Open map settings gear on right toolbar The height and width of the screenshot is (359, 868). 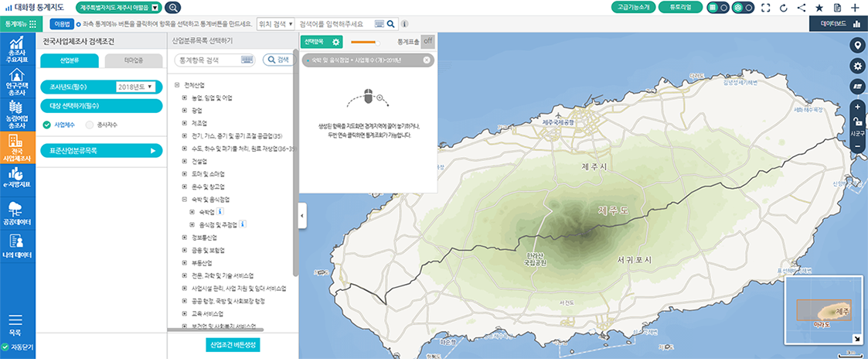tap(857, 67)
